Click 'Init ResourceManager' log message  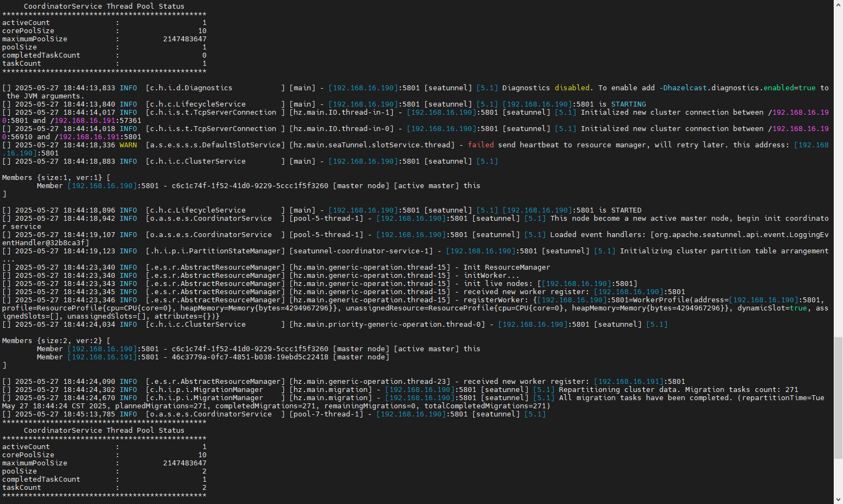[506, 267]
